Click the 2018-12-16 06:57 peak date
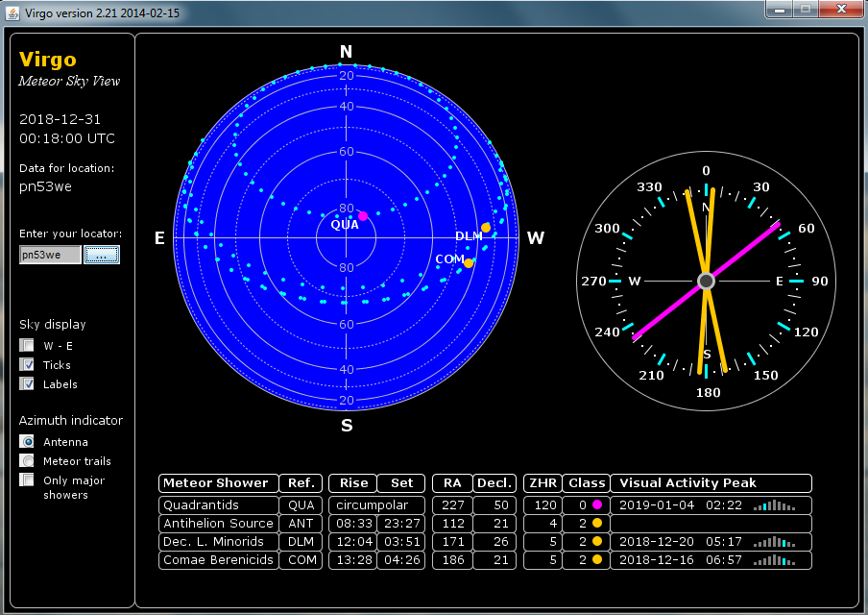The width and height of the screenshot is (868, 615). tap(681, 560)
